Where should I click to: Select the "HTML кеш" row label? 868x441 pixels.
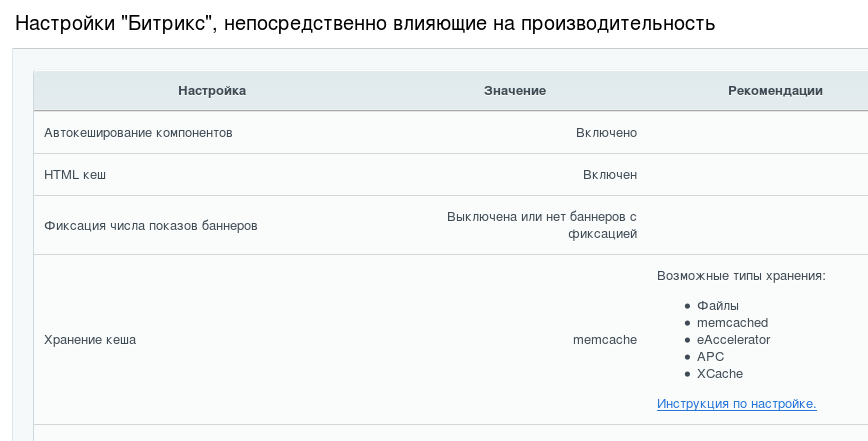[x=75, y=175]
